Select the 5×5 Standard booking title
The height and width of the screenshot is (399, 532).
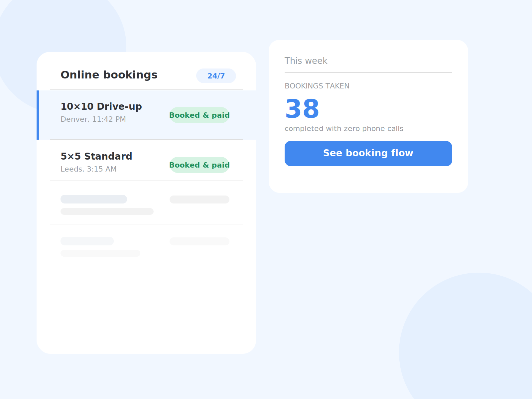click(96, 156)
